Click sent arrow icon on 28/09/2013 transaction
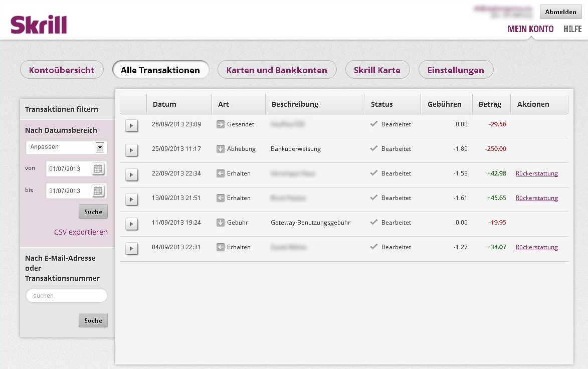The image size is (588, 369). 221,124
